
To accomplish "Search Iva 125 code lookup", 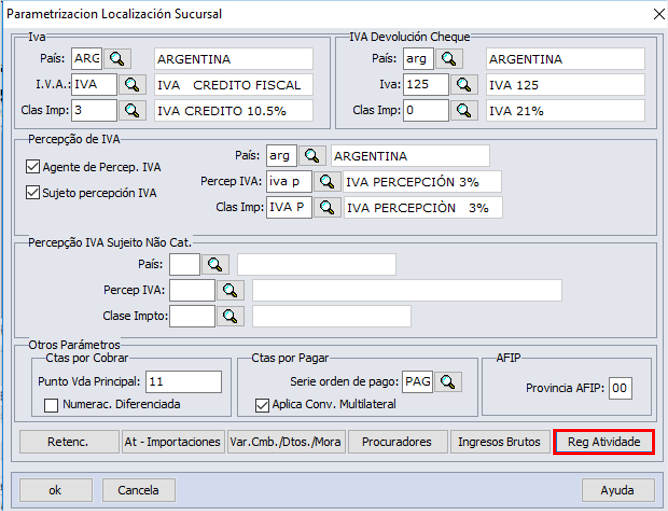I will coord(464,85).
